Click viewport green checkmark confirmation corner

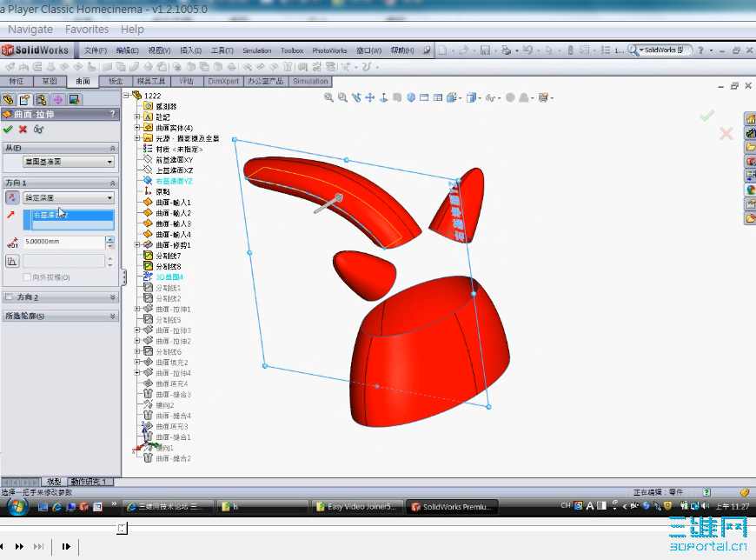pos(706,116)
